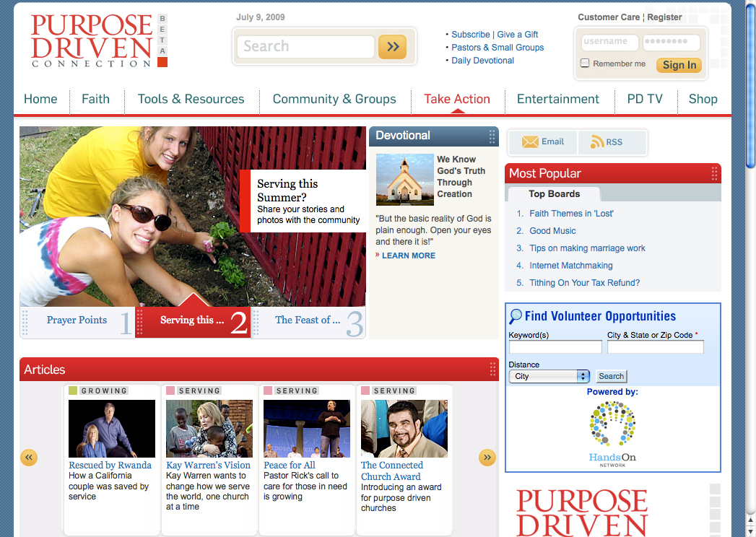Open the Faith menu item
This screenshot has height=537, width=756.
point(95,100)
